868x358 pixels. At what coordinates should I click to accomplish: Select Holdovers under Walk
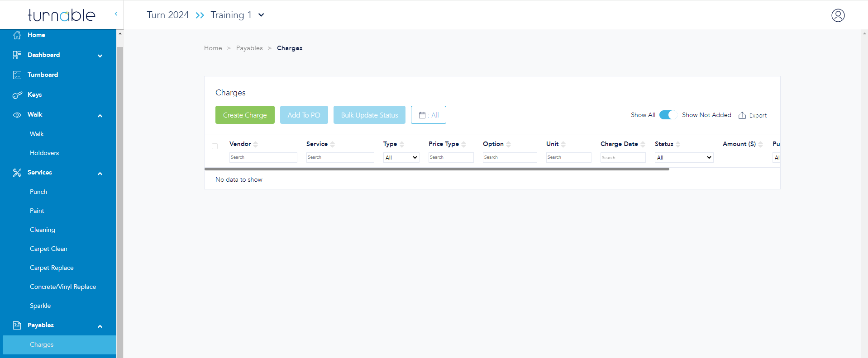pos(44,153)
